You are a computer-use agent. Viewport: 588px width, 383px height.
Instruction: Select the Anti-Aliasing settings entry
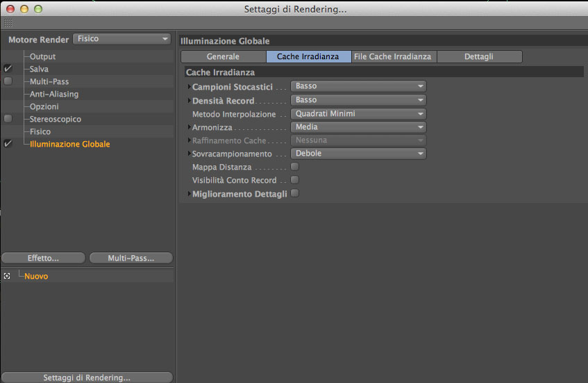54,94
